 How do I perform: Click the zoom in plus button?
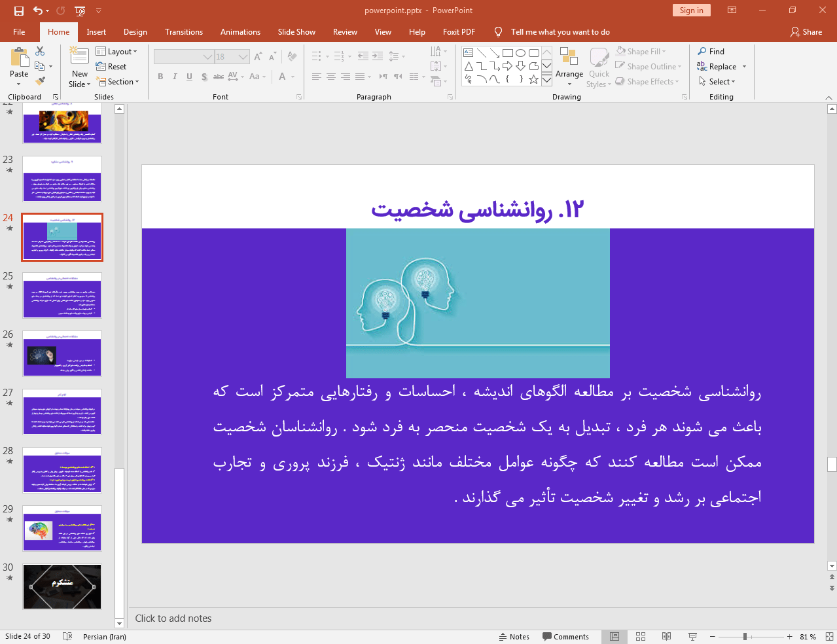pyautogui.click(x=790, y=637)
